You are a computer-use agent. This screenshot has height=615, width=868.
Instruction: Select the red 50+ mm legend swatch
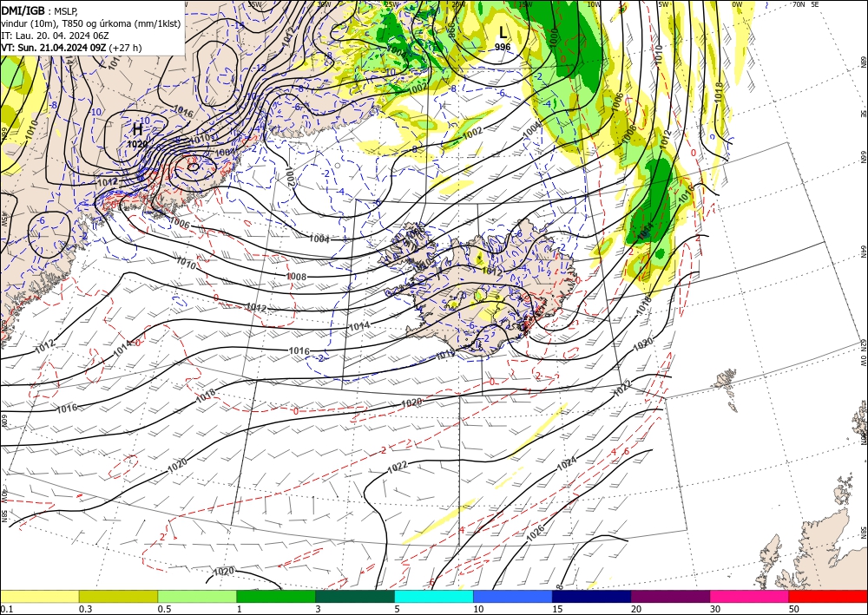click(x=828, y=596)
